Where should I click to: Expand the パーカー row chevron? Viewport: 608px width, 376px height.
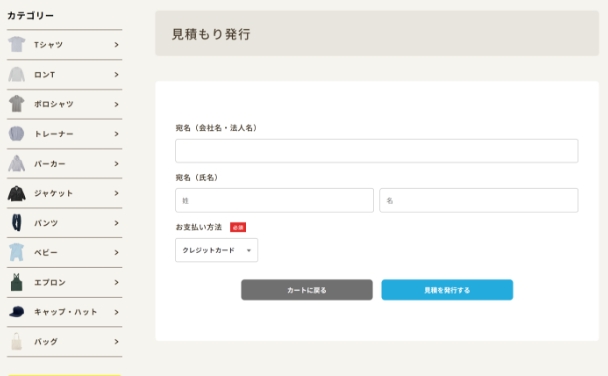click(116, 164)
